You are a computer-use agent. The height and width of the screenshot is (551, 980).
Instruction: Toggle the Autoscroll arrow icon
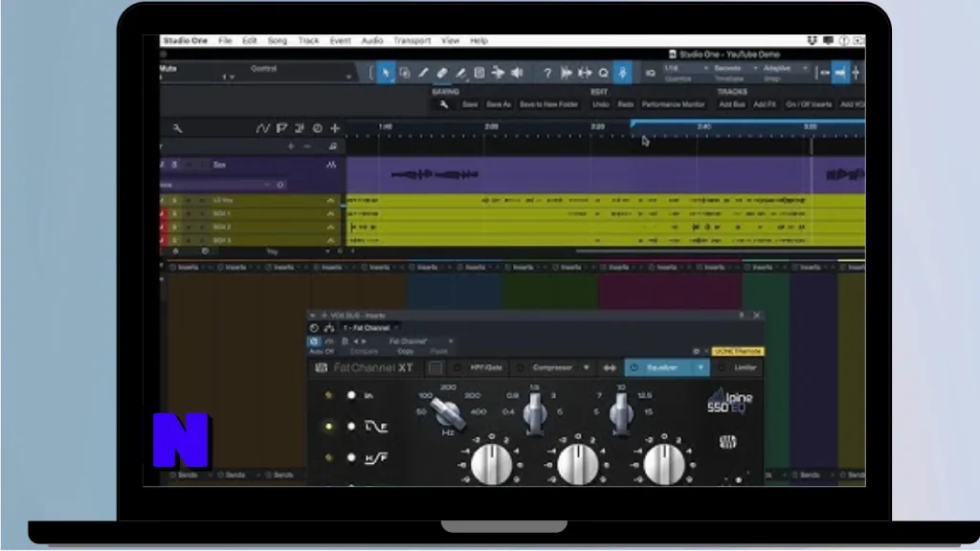pos(567,73)
